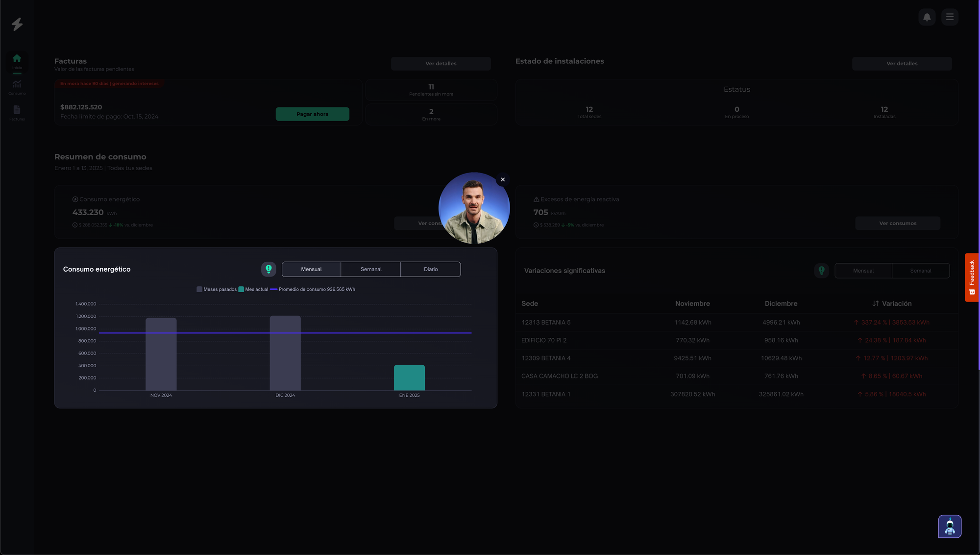Open the hamburger menu icon
The height and width of the screenshot is (555, 980).
(950, 17)
